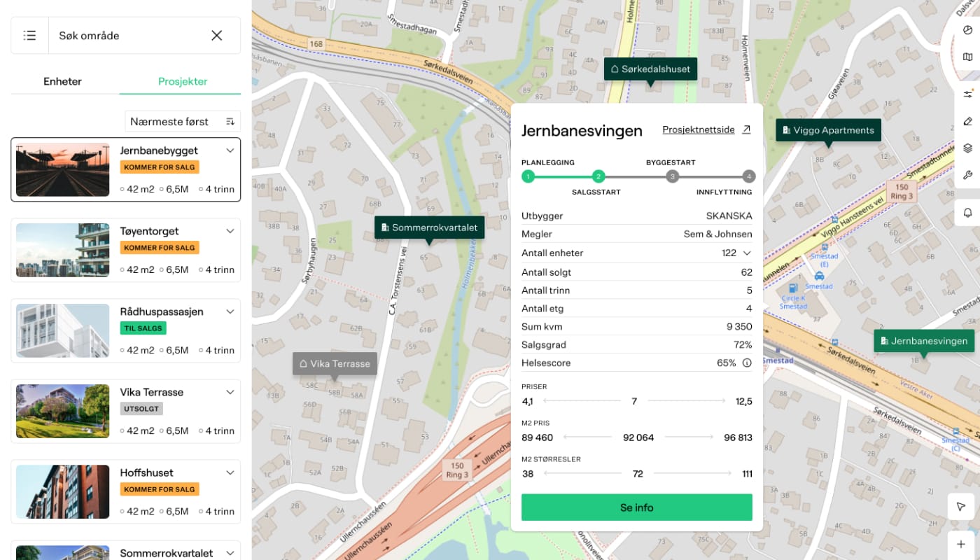Open the Nærmeste først sort dropdown
The height and width of the screenshot is (560, 980).
click(x=183, y=121)
